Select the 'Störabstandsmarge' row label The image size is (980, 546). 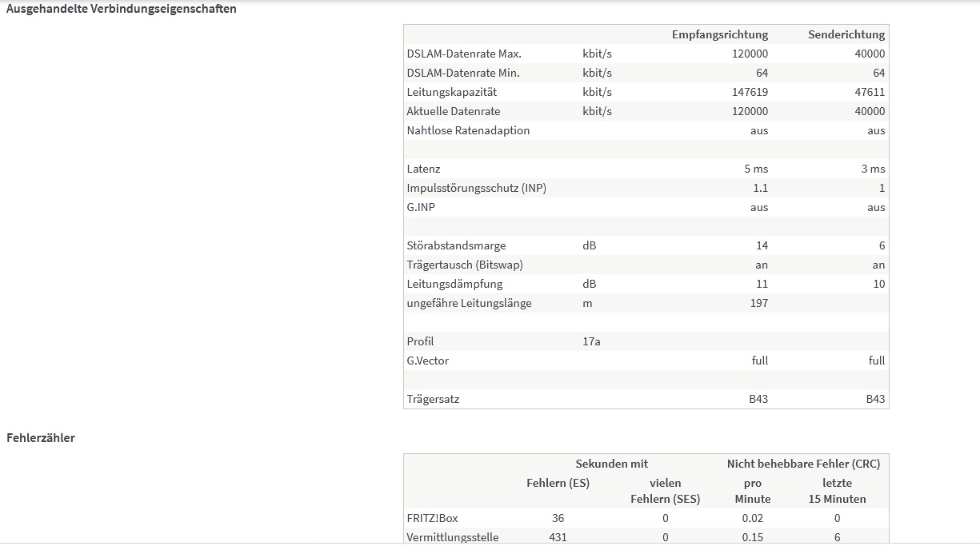pyautogui.click(x=456, y=245)
